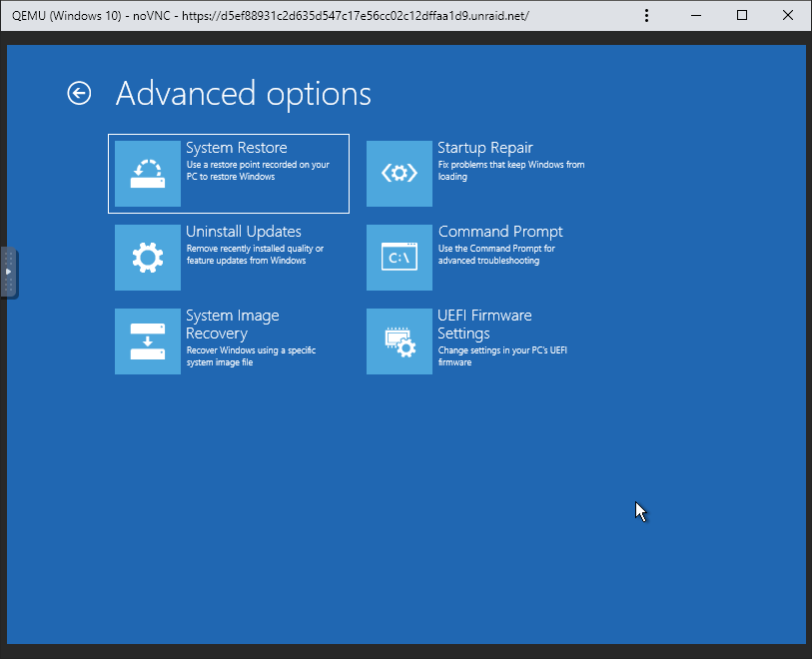Choose the Startup Repair title

pyautogui.click(x=485, y=148)
